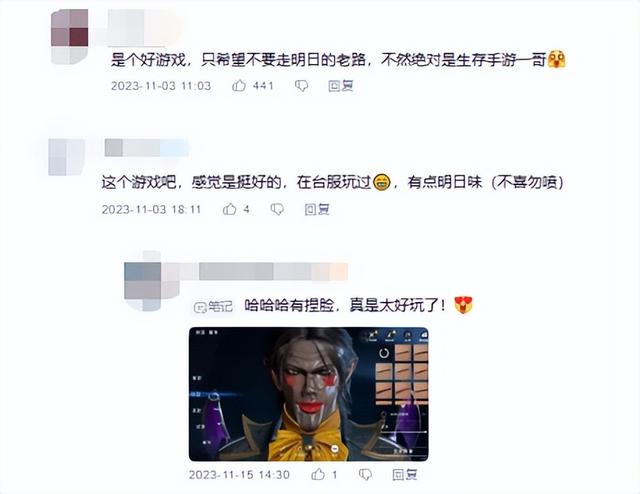Image resolution: width=640 pixels, height=494 pixels.
Task: Dislike the 哈哈哈有捏脸 reply
Action: pos(365,474)
